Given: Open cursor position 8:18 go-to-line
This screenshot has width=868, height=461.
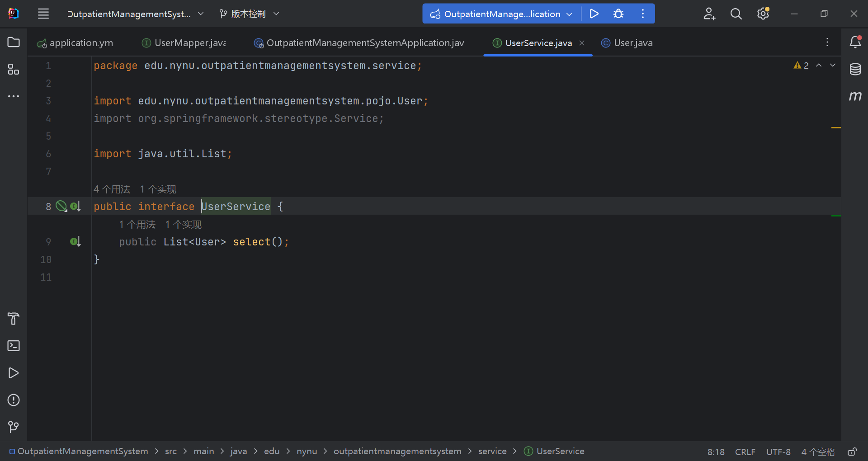Looking at the screenshot, I should click(716, 452).
